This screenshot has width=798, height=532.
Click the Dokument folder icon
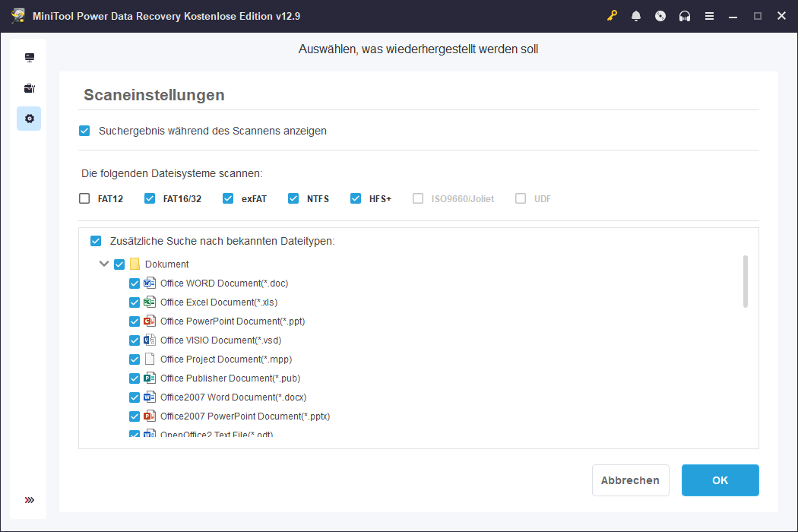pyautogui.click(x=135, y=264)
